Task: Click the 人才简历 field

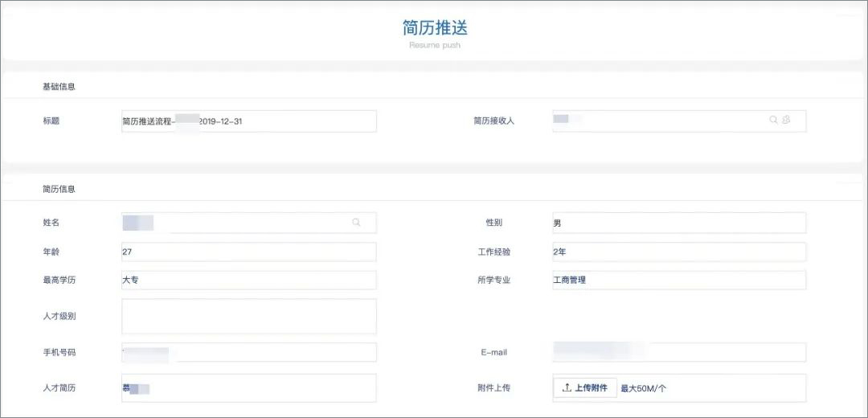Action: [249, 388]
